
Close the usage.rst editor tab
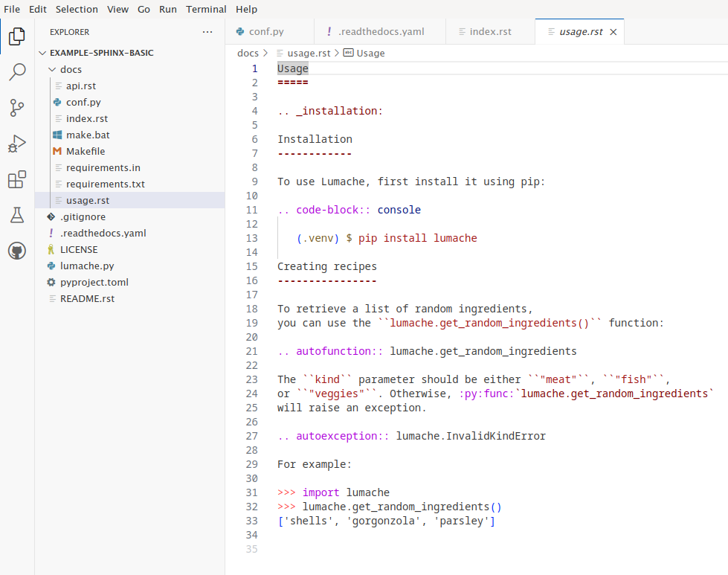pos(613,31)
